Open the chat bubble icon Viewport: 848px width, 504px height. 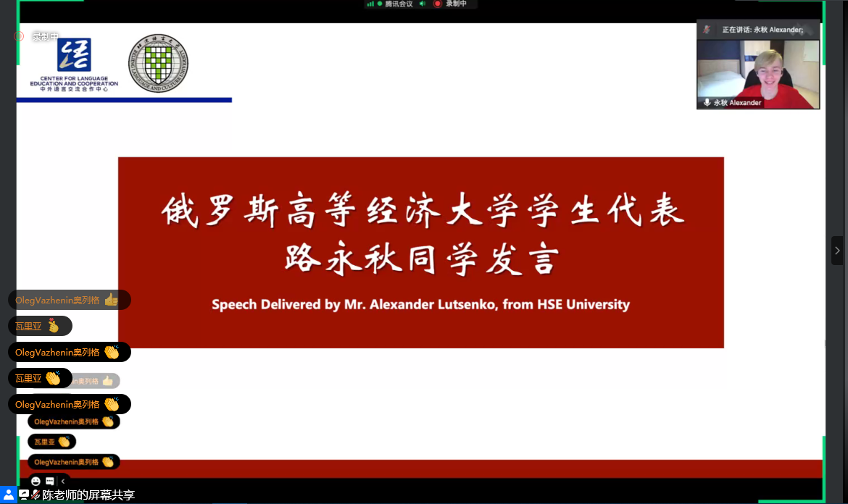click(49, 481)
